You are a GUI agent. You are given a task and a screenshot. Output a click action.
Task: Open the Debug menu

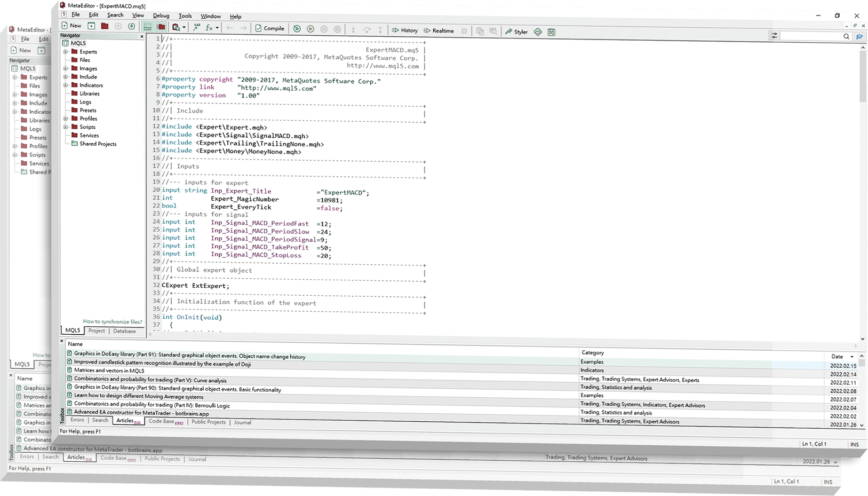point(161,15)
